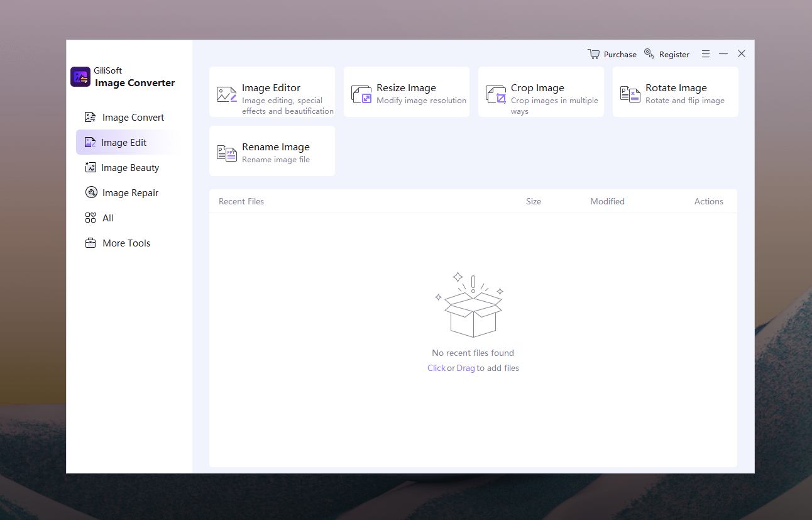Click the Resize Image tool icon

[361, 94]
